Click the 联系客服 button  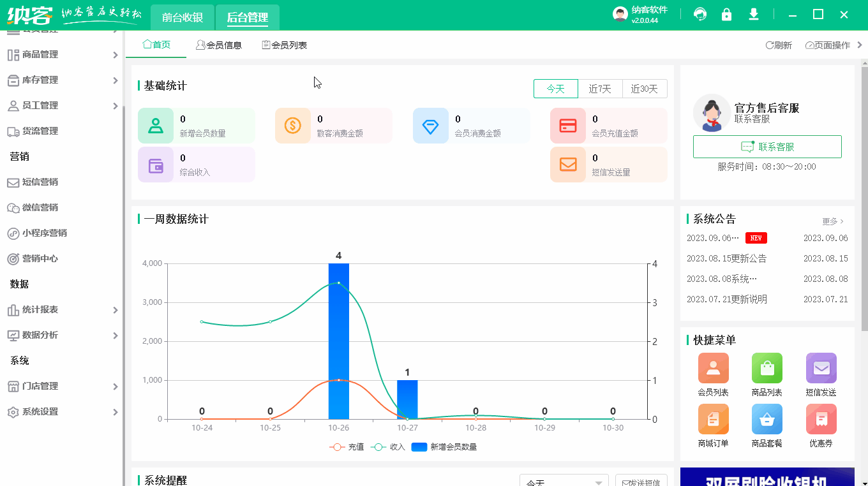[x=767, y=146]
